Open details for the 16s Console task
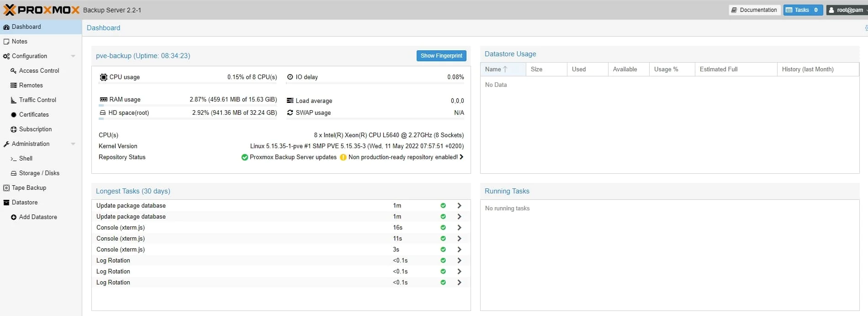Screen dimensions: 868x316 (x=459, y=227)
